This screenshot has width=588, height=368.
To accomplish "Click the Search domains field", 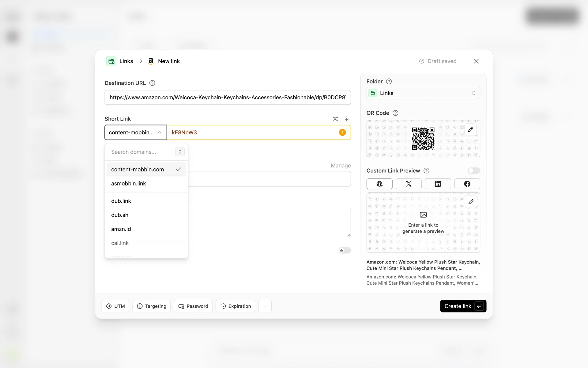I will click(141, 152).
